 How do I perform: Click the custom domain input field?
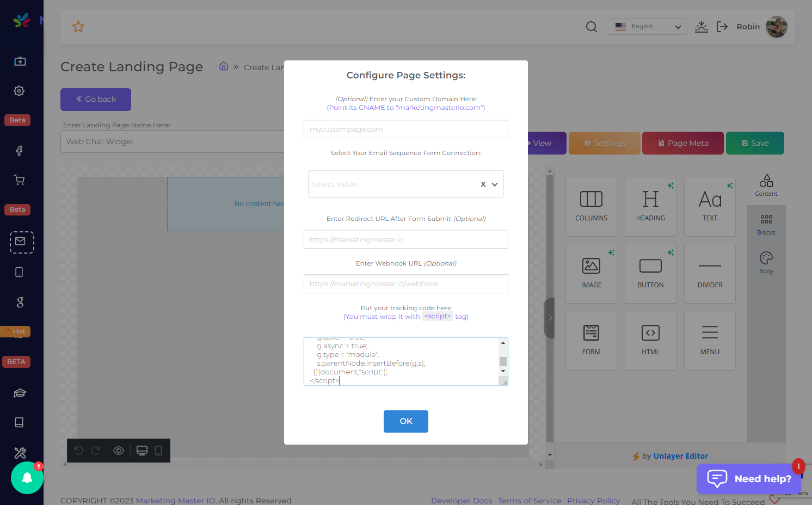[406, 129]
